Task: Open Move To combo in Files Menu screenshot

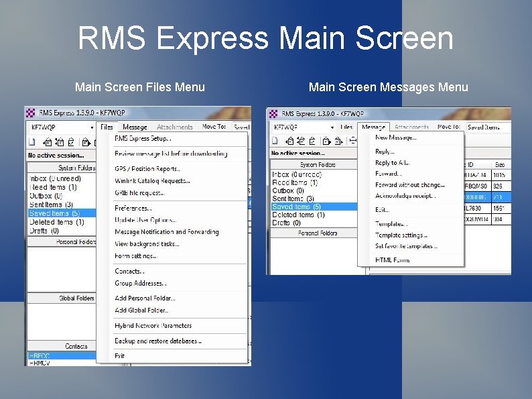Action: click(x=241, y=127)
